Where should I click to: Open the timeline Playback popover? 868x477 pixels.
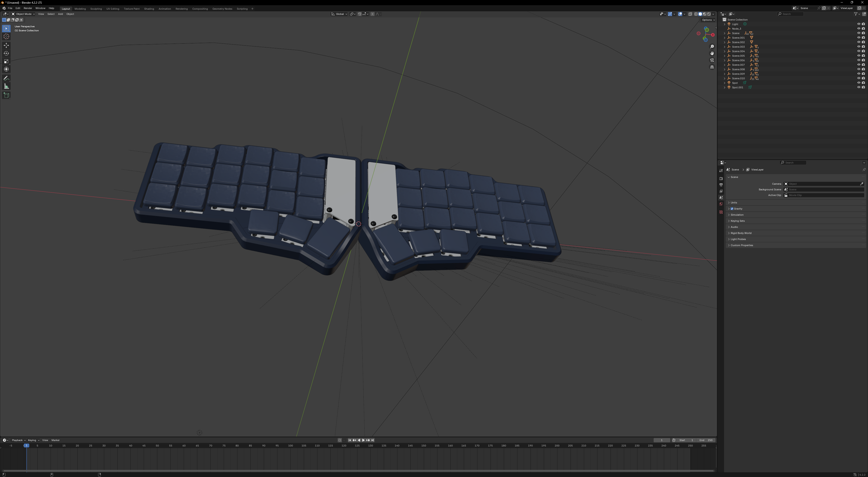[x=19, y=440]
